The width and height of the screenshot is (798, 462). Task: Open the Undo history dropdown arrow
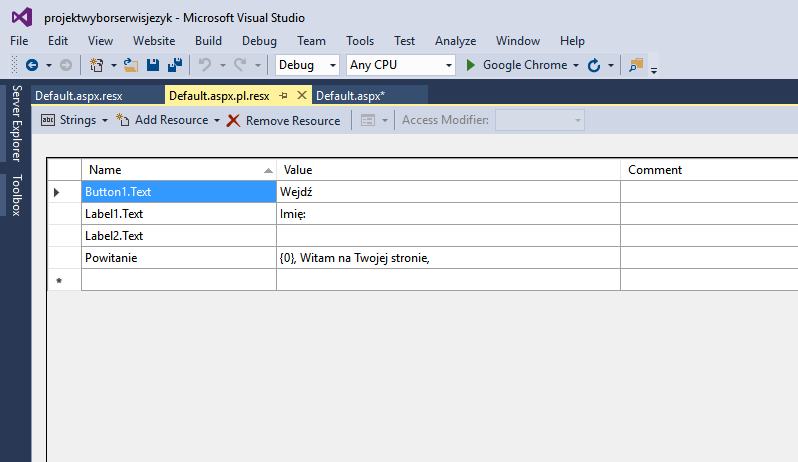coord(222,65)
